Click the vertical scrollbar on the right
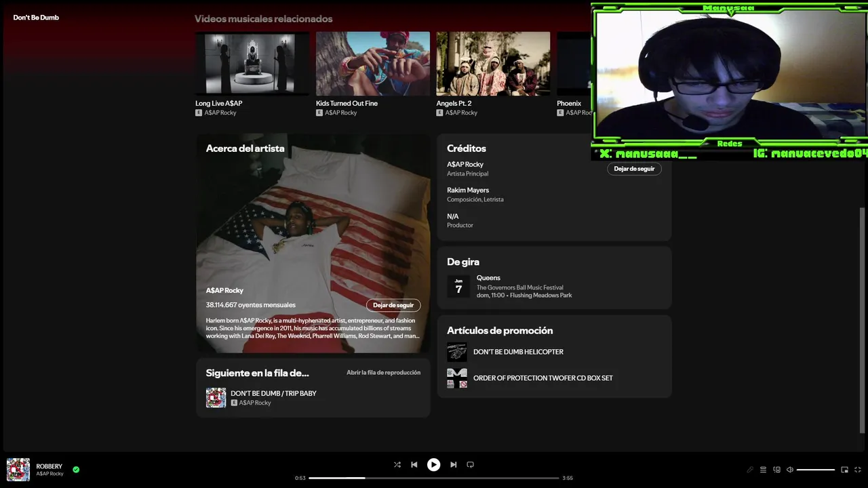 pos(863,320)
